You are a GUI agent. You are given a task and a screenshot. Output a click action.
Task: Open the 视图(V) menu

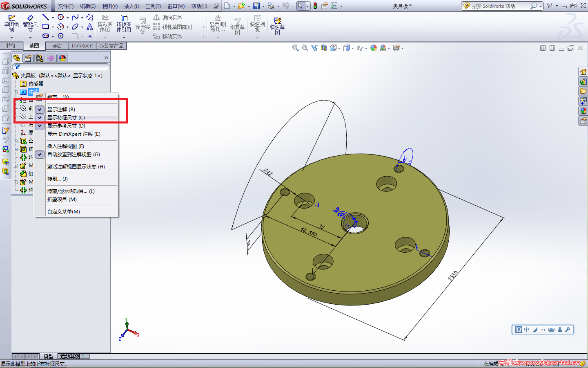pos(110,6)
